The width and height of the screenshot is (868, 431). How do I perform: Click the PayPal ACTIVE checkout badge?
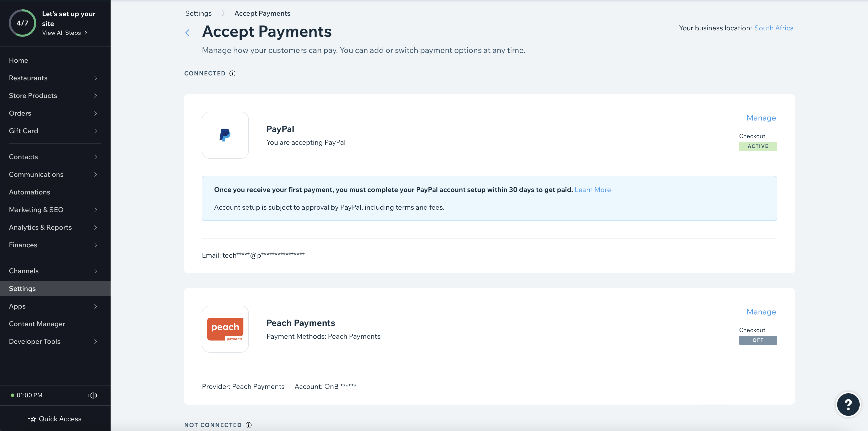tap(758, 146)
